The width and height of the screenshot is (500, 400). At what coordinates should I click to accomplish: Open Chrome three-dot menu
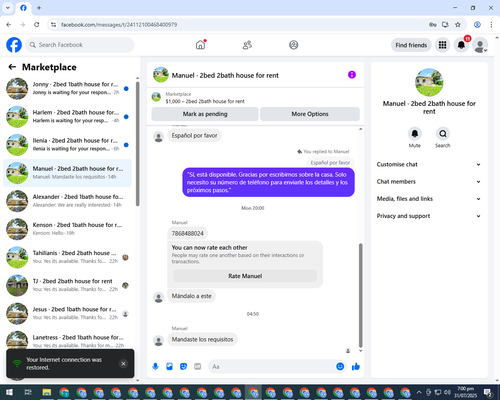(x=491, y=25)
